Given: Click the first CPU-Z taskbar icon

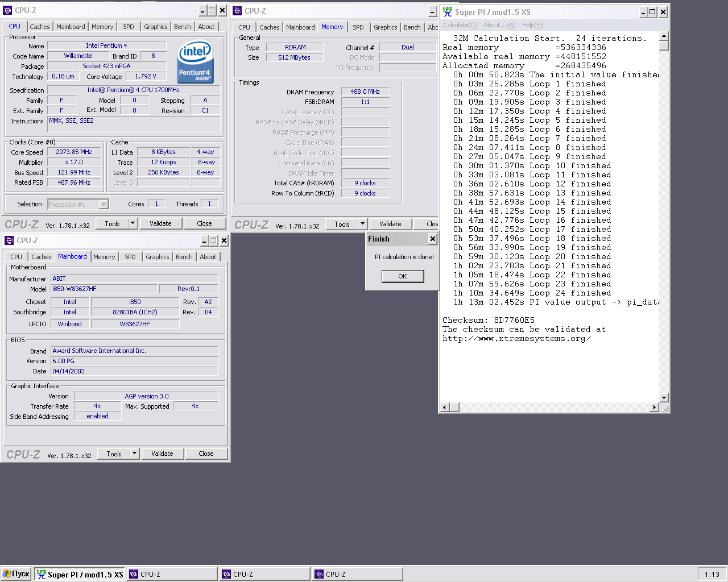Looking at the screenshot, I should (134, 575).
